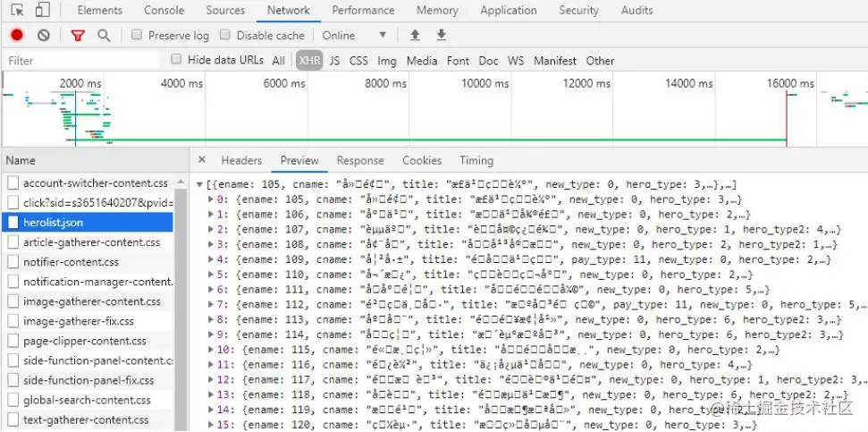Click file icon beside account-switcher-content.css
The image size is (868, 432).
(13, 182)
